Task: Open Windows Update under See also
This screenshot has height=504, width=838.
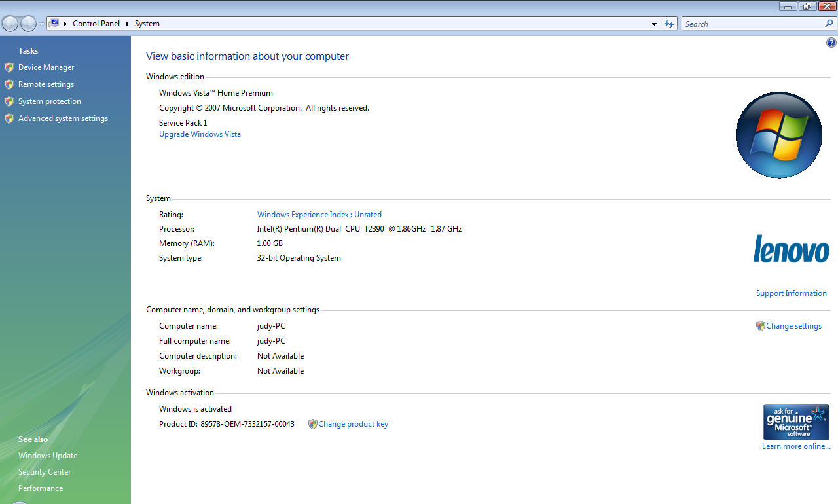Action: point(48,456)
